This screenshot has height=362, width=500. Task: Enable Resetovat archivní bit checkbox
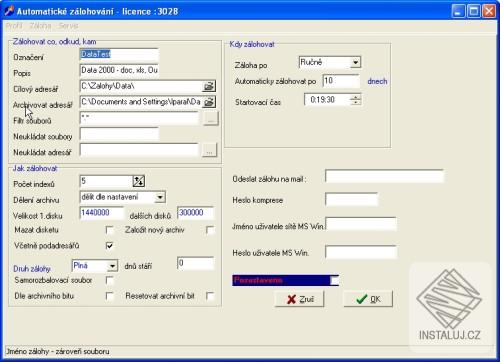(x=210, y=296)
